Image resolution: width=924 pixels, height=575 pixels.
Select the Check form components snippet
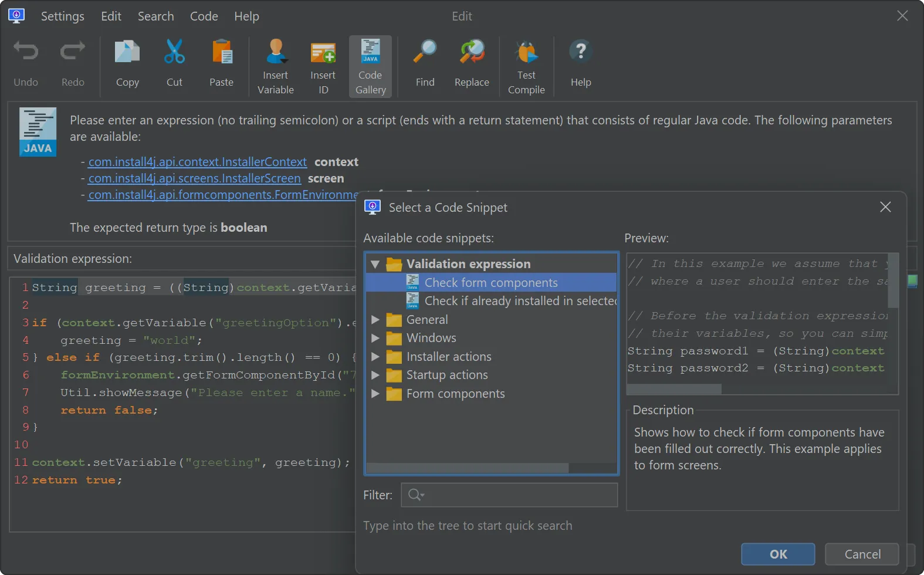tap(491, 282)
